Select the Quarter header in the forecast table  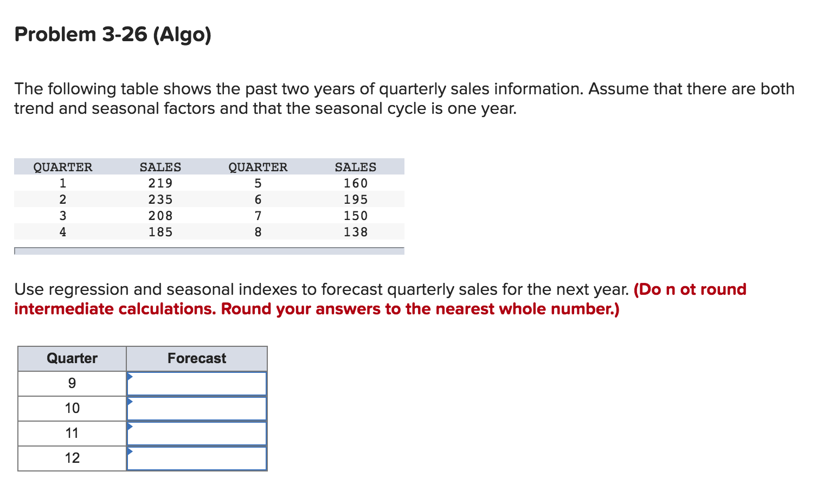pos(72,358)
